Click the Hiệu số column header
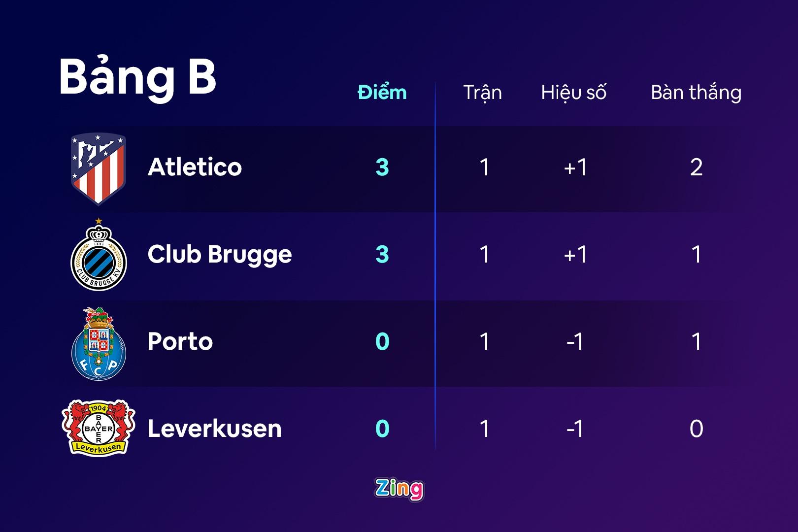 573,93
